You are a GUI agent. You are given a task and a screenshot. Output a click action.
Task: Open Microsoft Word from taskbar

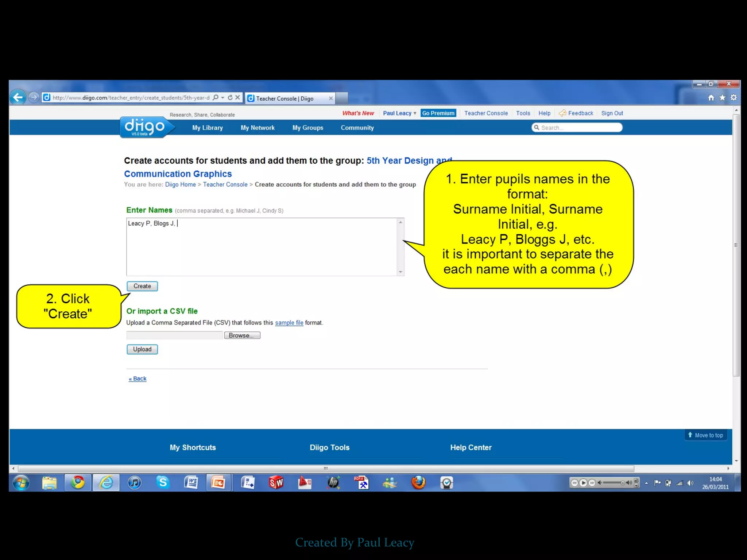click(x=191, y=483)
